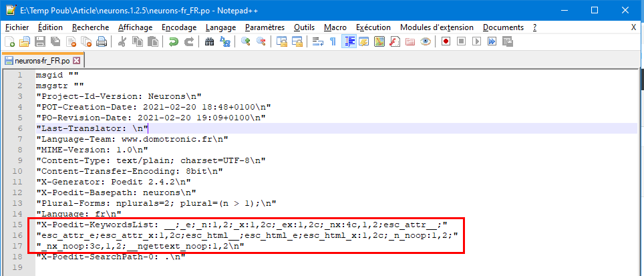This screenshot has width=644, height=276.
Task: Zoom out with the magnifier minus icon
Action: (x=261, y=41)
